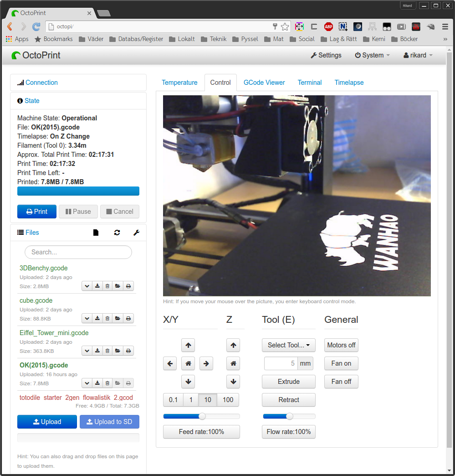The image size is (455, 476).
Task: Open Files wrench settings icon
Action: pos(137,233)
